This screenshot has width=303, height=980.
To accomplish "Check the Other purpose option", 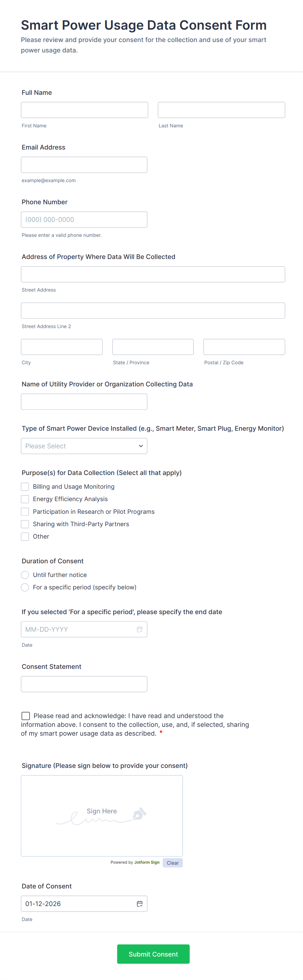I will (25, 536).
